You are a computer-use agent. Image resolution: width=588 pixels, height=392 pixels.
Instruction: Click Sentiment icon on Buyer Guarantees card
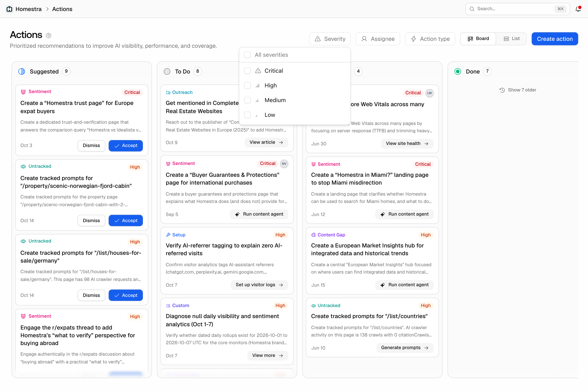[x=168, y=164]
